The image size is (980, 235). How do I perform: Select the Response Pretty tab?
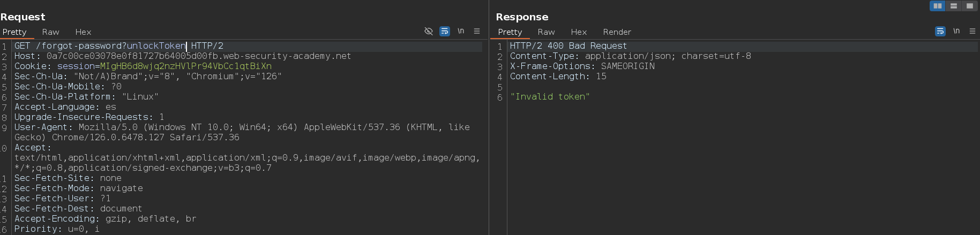(510, 32)
